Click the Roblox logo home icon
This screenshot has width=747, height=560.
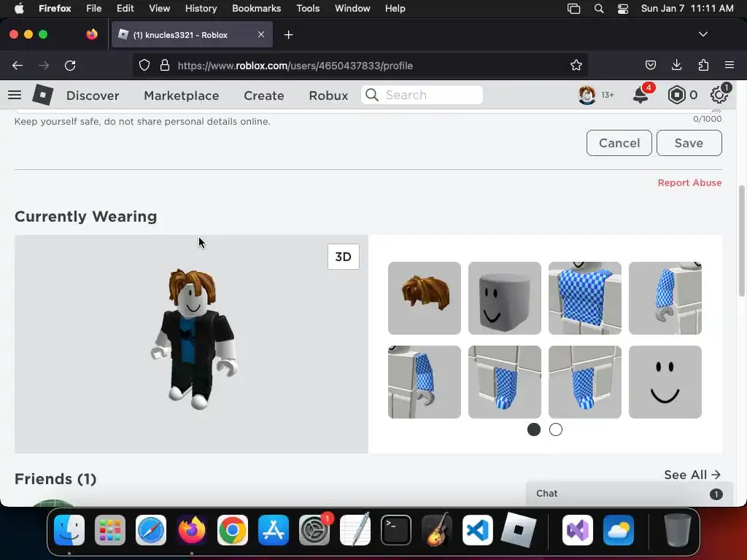(x=42, y=95)
